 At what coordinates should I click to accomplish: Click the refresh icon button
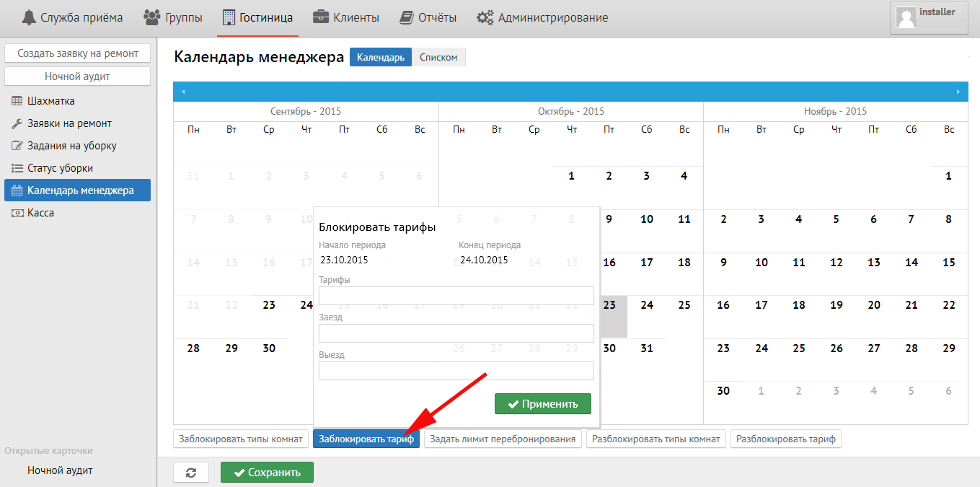(191, 473)
